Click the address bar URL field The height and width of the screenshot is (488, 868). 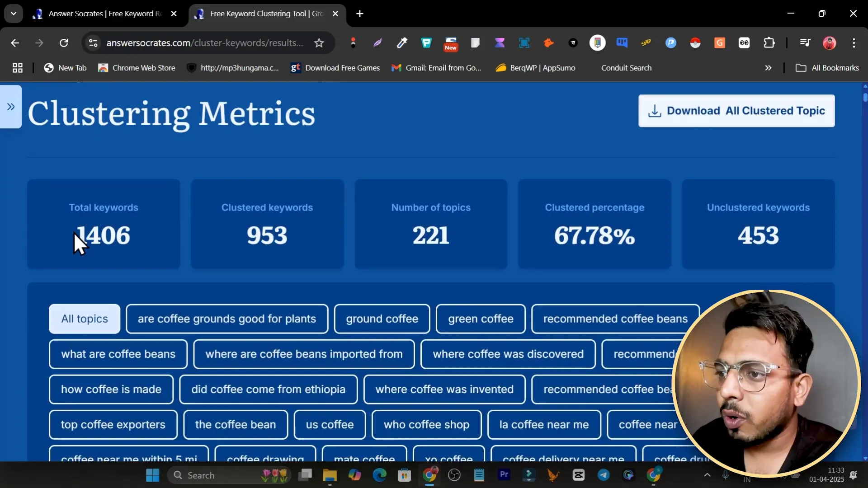[x=204, y=43]
